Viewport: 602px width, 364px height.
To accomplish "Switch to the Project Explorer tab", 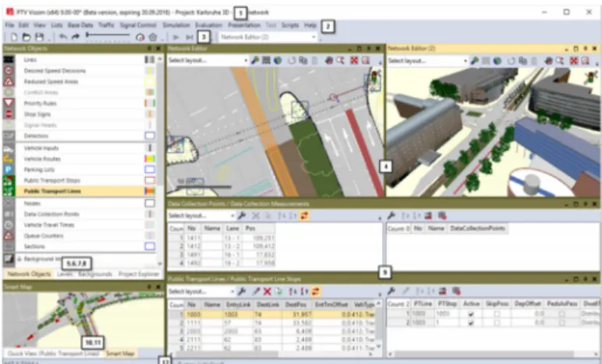I will point(139,274).
